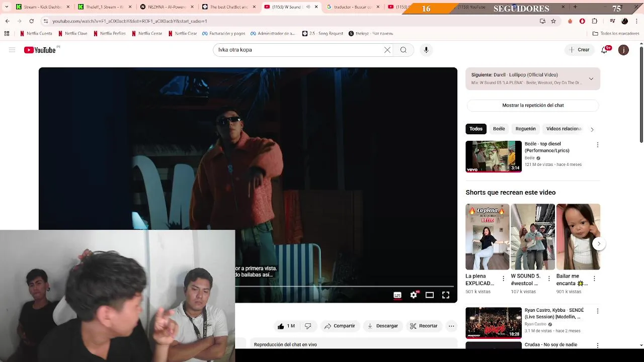Clear the search box with the X

point(387,50)
